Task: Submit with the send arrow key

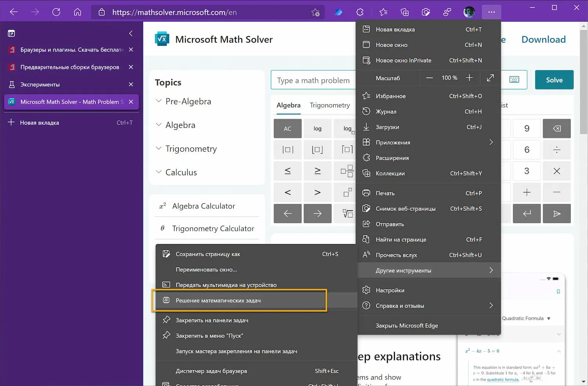Action: [557, 214]
